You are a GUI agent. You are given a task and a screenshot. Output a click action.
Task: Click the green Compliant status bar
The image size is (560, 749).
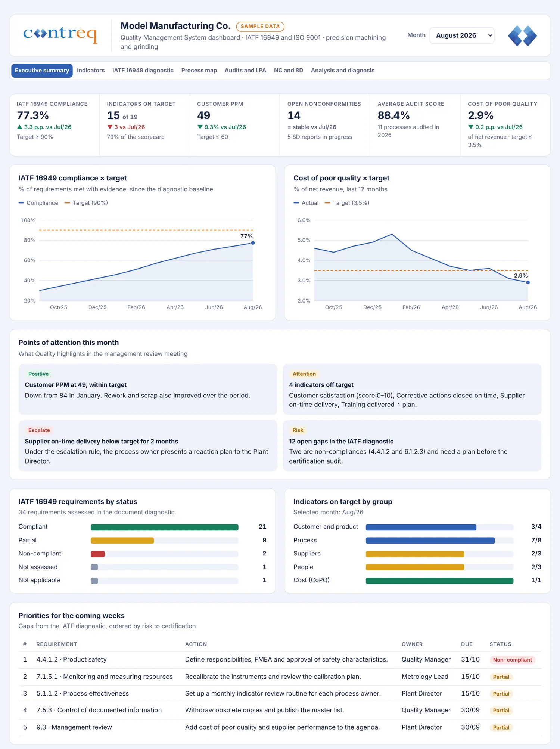164,527
